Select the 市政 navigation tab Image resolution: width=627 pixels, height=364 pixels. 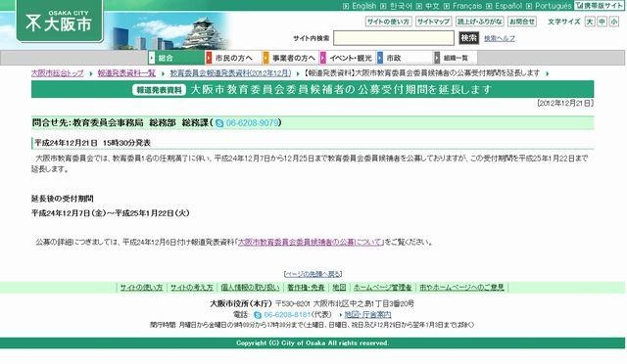pos(405,58)
